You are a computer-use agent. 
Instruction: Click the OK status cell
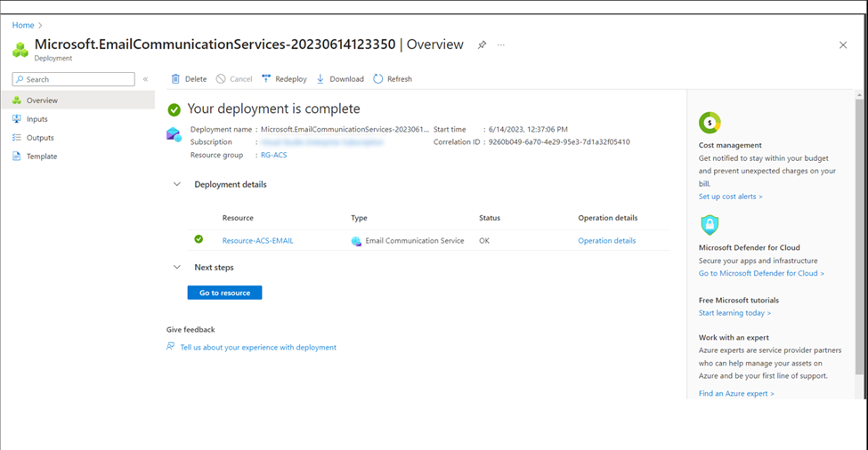483,240
